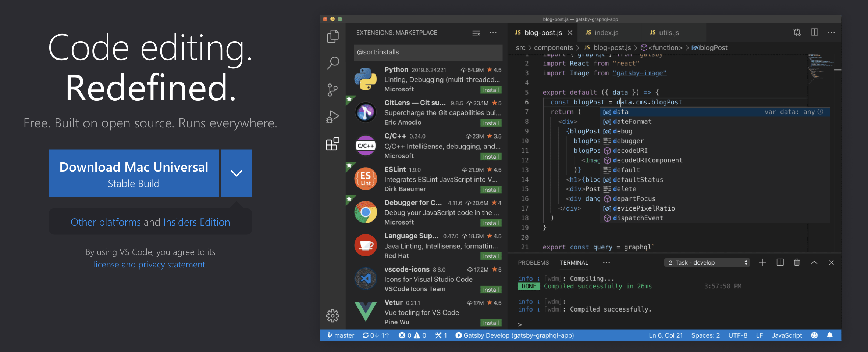This screenshot has width=868, height=352.
Task: Open the Run and Debug icon
Action: 332,117
